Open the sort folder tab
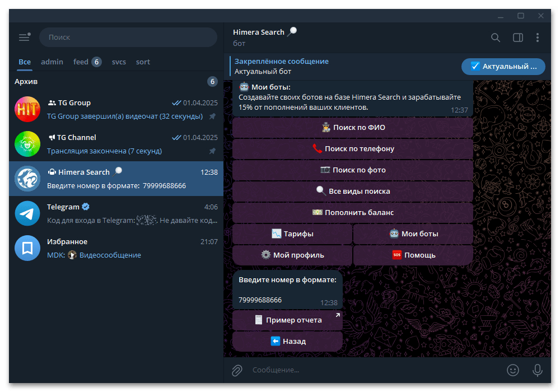 (x=143, y=62)
